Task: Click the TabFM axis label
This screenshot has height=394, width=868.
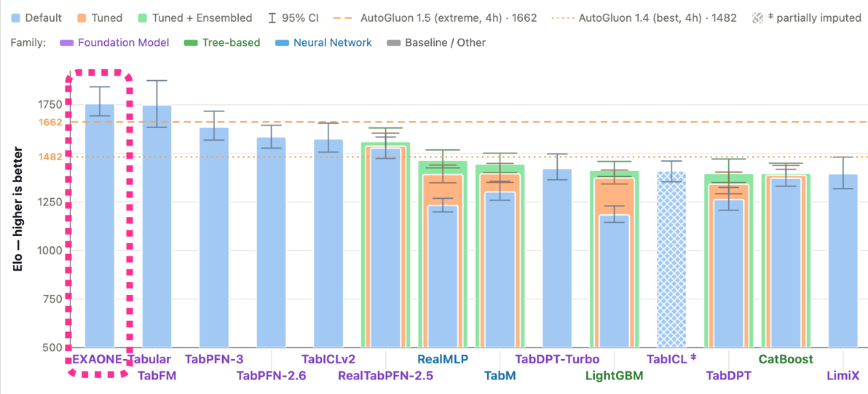Action: tap(157, 377)
